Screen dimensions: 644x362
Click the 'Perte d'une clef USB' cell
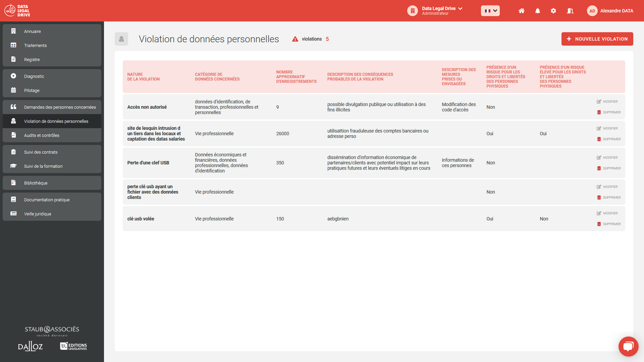point(148,163)
